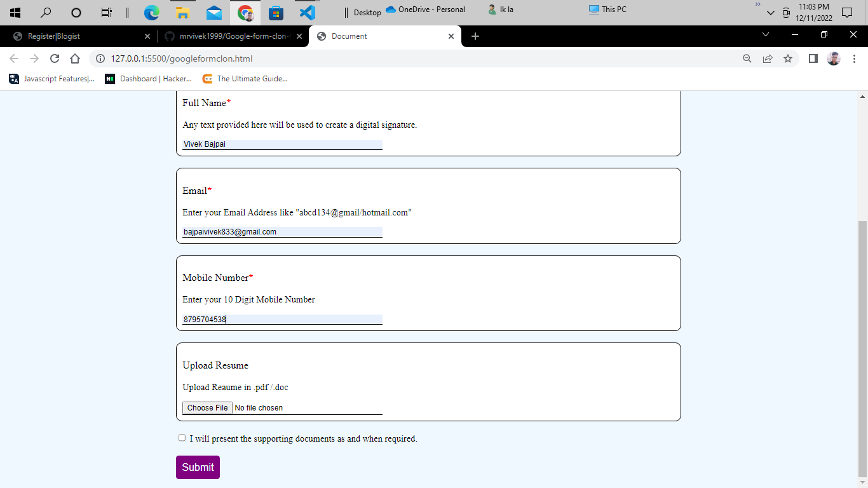Open Microsoft Store from taskbar
Viewport: 868px width, 488px height.
[x=276, y=12]
